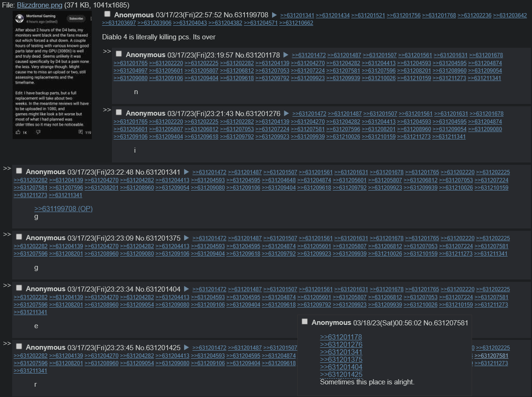532x397 pixels.
Task: Open OP backlink >>631201768
Action: click(x=439, y=15)
